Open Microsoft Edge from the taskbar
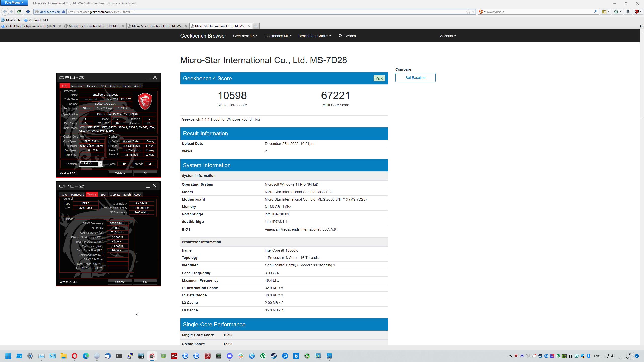This screenshot has height=362, width=644. pos(86,356)
